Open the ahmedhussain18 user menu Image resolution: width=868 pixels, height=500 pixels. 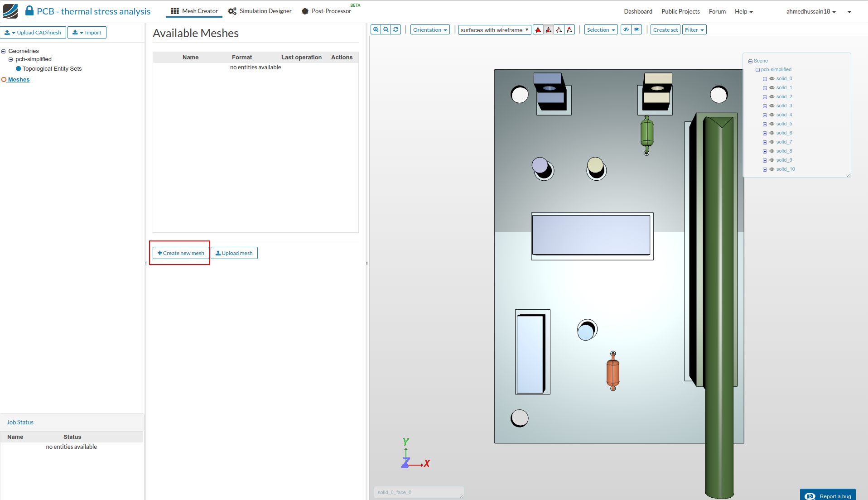(x=811, y=12)
